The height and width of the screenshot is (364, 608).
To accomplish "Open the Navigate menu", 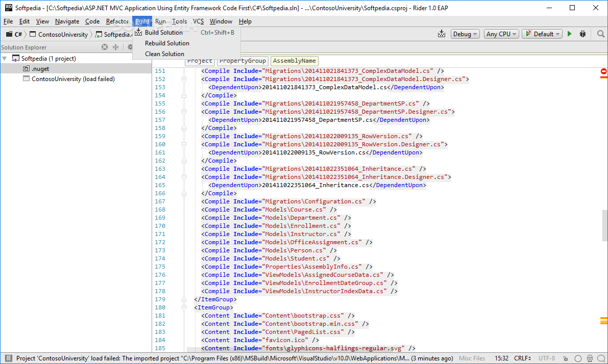I will click(x=67, y=21).
